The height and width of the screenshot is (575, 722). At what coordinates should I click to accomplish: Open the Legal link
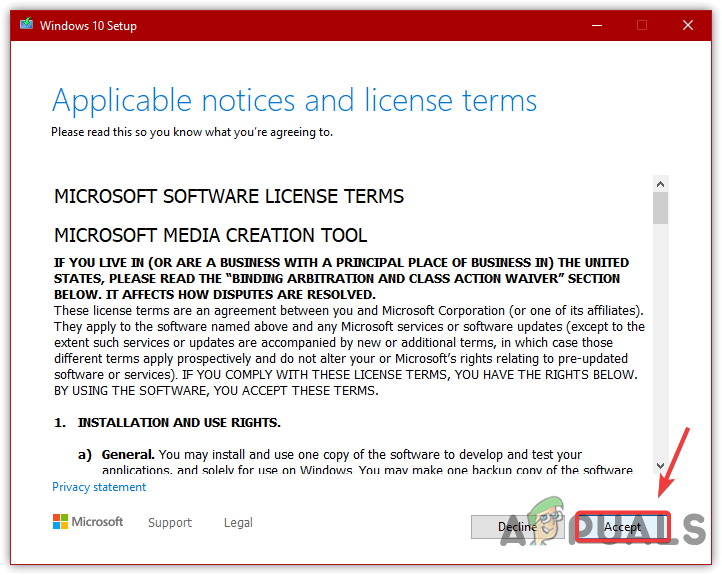(238, 523)
